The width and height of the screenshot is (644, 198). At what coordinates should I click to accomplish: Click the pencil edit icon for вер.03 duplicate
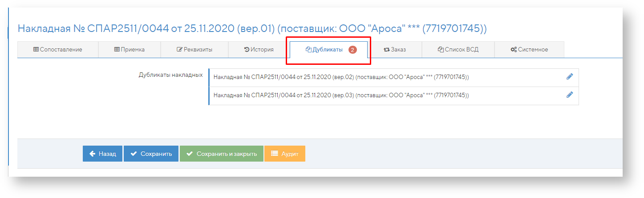tap(569, 95)
